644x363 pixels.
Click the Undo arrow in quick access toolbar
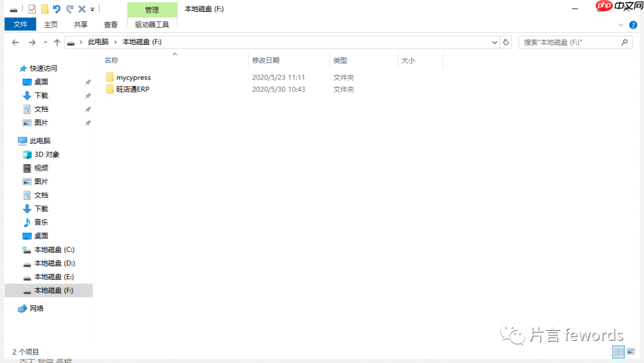point(57,9)
